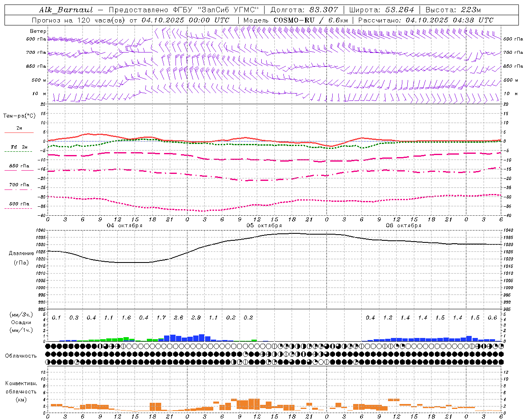Click the last precipitation value 0.6
Viewport: 525px width, 420px height.
(x=492, y=318)
